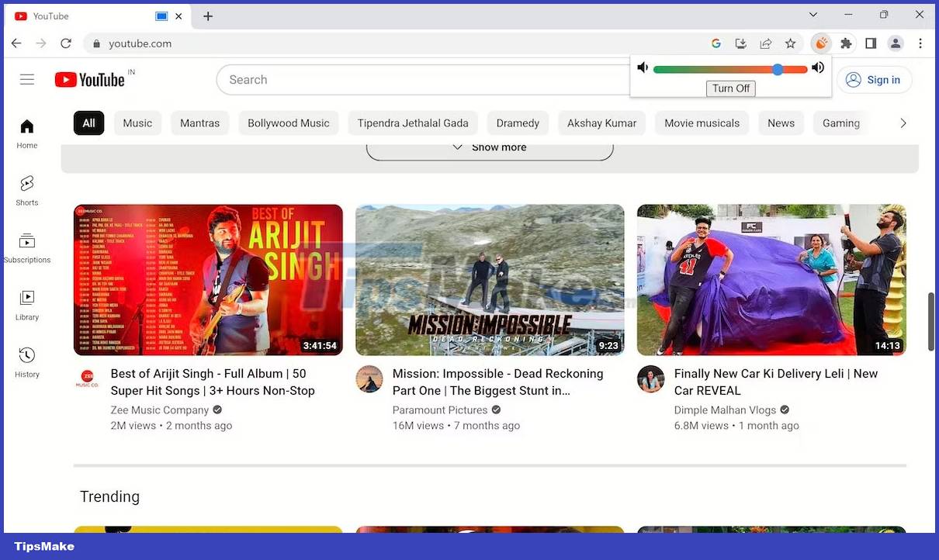The image size is (939, 560).
Task: Open watch History in the sidebar
Action: [x=27, y=362]
